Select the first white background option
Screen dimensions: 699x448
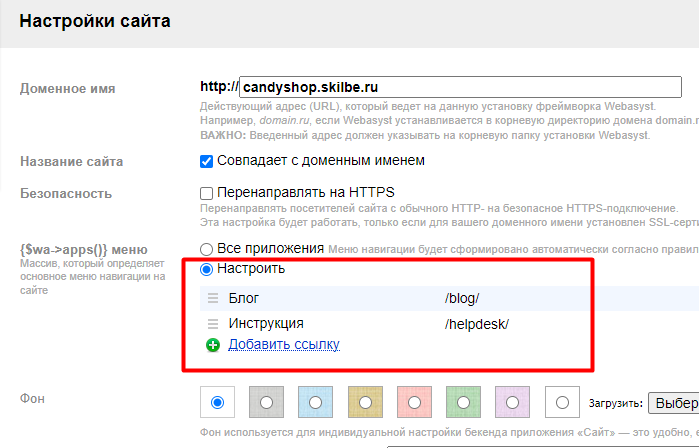pos(217,402)
